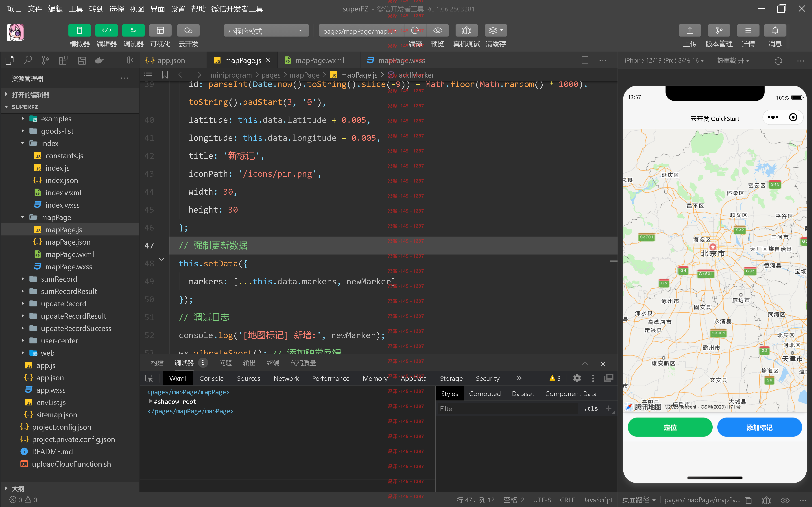
Task: Open README.md in the file tree
Action: click(x=52, y=452)
